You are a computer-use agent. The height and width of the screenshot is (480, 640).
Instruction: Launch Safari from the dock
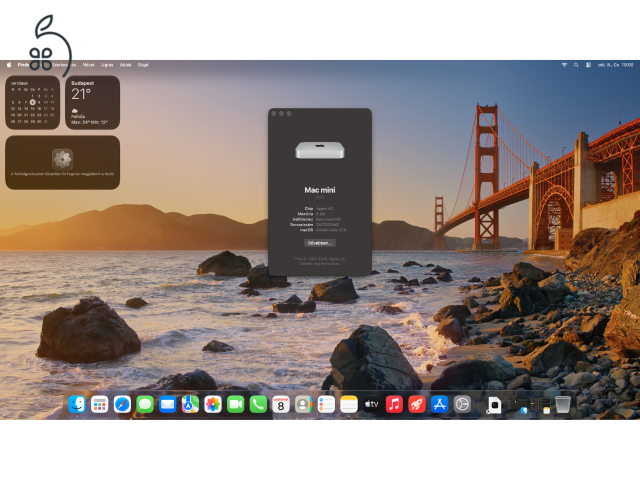click(x=122, y=404)
